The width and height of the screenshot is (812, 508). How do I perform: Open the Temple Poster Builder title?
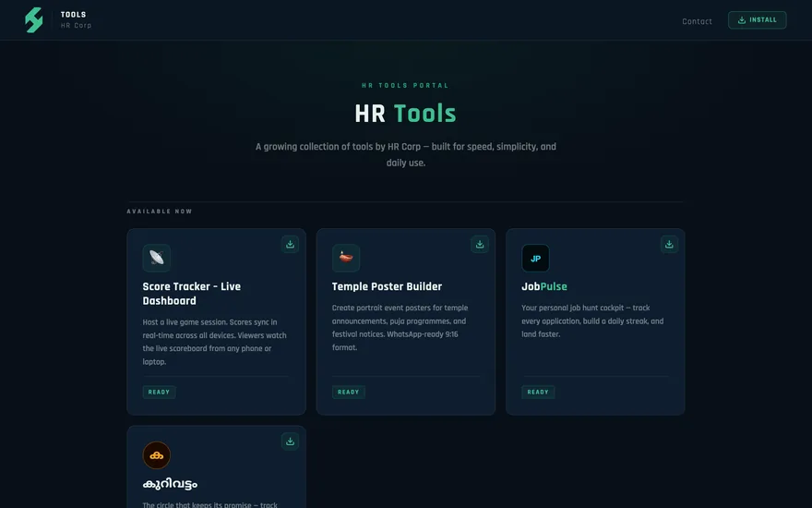tap(387, 286)
